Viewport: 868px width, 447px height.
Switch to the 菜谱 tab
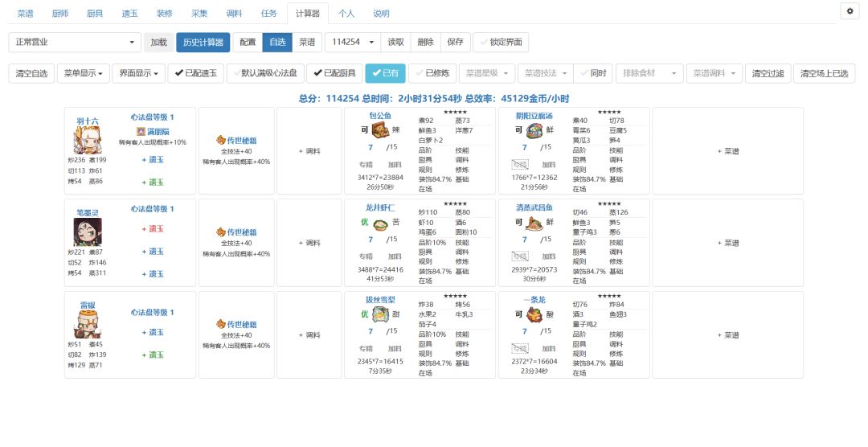click(25, 14)
